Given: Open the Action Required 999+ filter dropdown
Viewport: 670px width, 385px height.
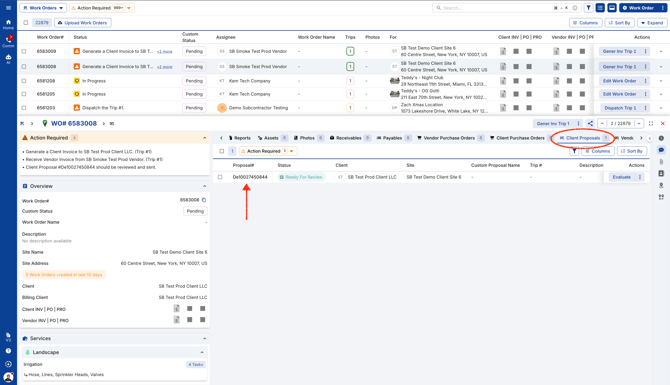Looking at the screenshot, I should (102, 8).
